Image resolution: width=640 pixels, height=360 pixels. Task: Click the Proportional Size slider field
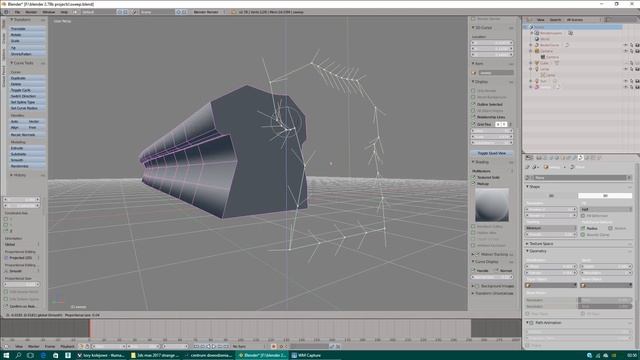22,284
